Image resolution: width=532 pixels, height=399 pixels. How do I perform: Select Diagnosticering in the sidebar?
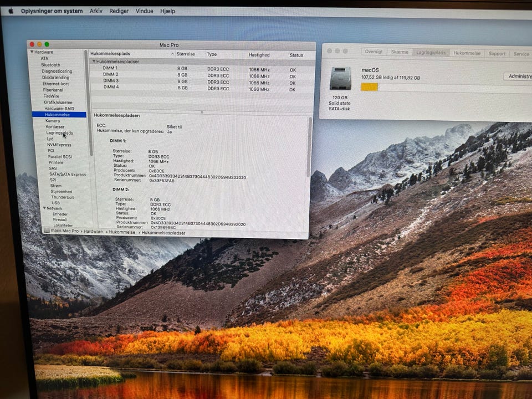(x=57, y=71)
